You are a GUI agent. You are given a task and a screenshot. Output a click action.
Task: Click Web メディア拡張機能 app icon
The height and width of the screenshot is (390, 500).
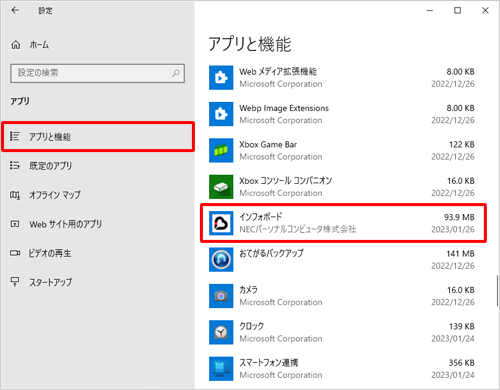(221, 78)
